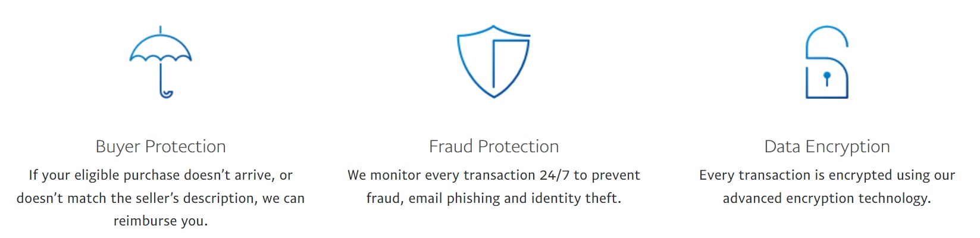Click line 'advanced encryption technology.'
980x238 pixels.
click(x=827, y=198)
